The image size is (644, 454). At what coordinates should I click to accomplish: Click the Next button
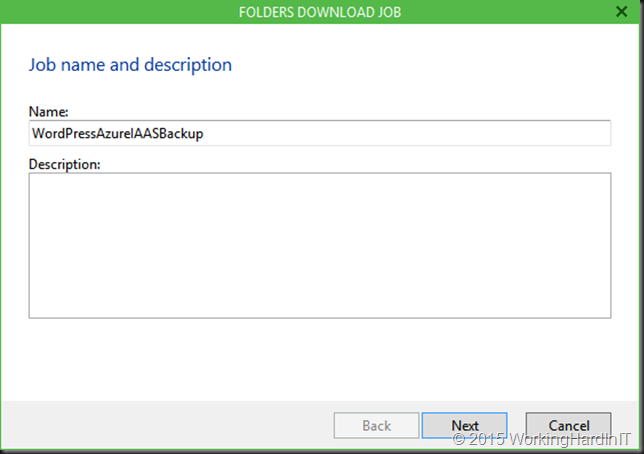coord(465,425)
